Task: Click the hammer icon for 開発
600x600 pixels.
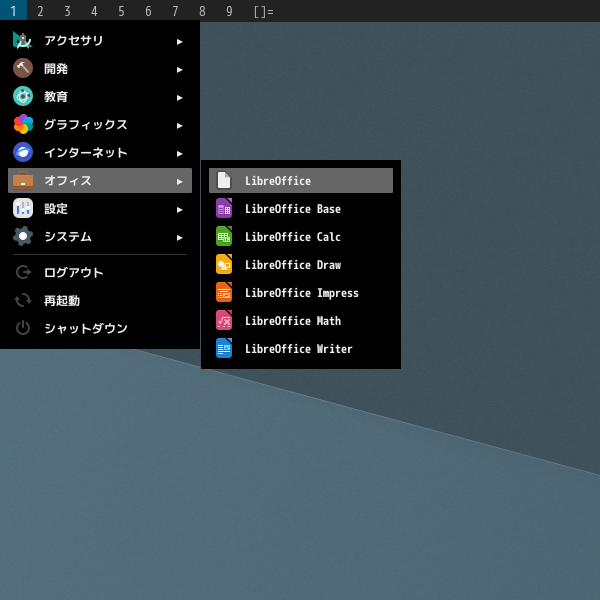Action: pos(23,68)
